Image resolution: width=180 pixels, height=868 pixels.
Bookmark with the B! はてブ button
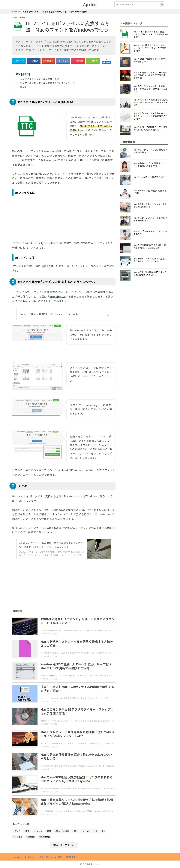(x=63, y=61)
